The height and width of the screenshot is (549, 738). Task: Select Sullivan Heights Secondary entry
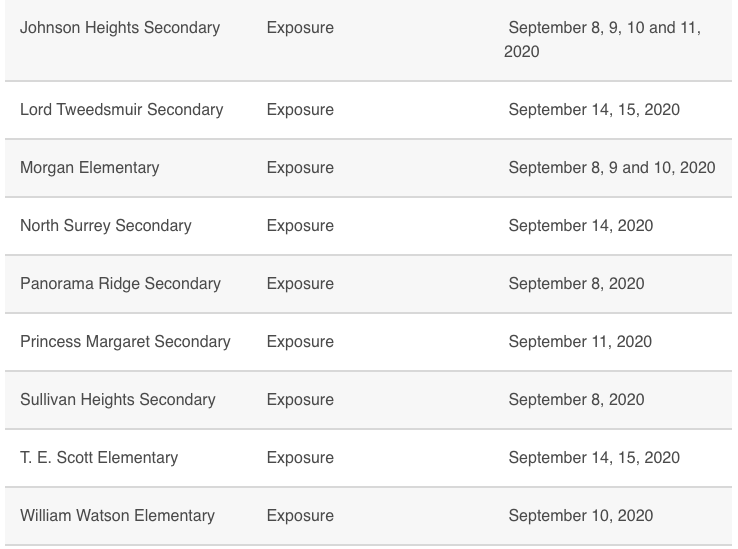[x=118, y=400]
